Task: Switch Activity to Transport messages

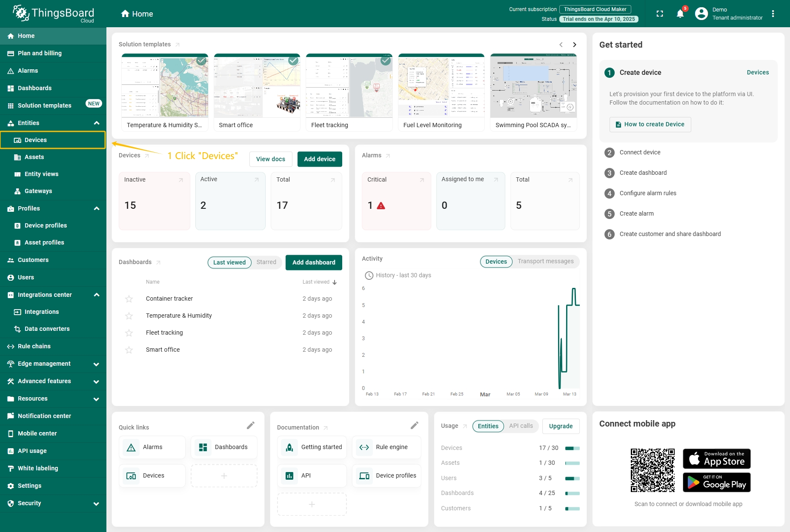Action: (x=545, y=262)
